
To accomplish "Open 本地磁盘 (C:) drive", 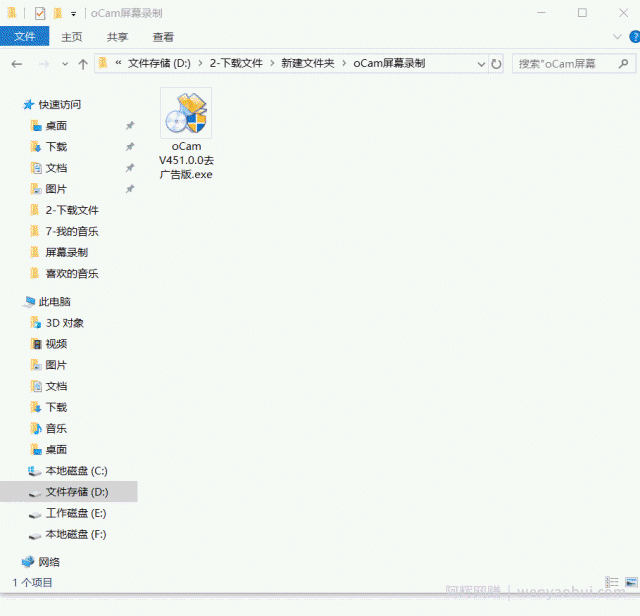I will (76, 471).
